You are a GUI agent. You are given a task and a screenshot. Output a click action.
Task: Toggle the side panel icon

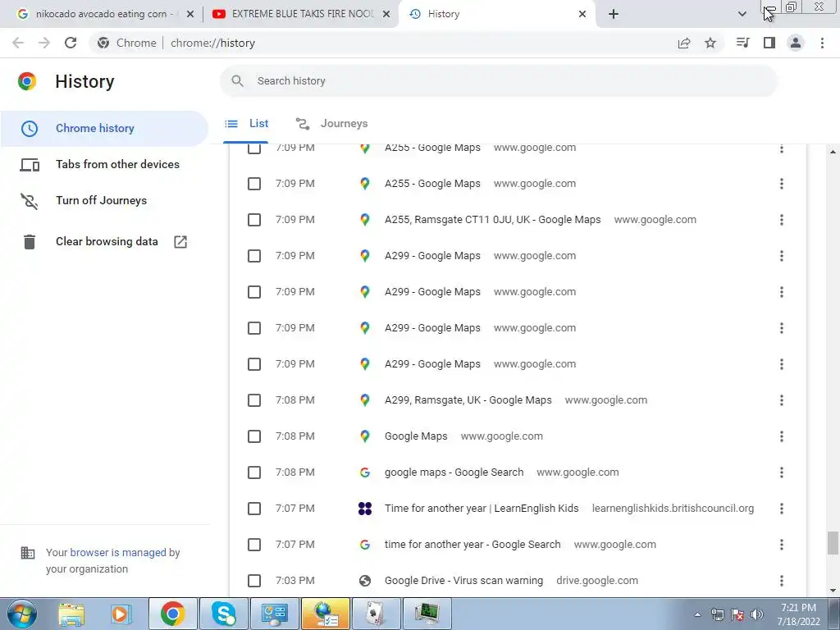tap(769, 43)
